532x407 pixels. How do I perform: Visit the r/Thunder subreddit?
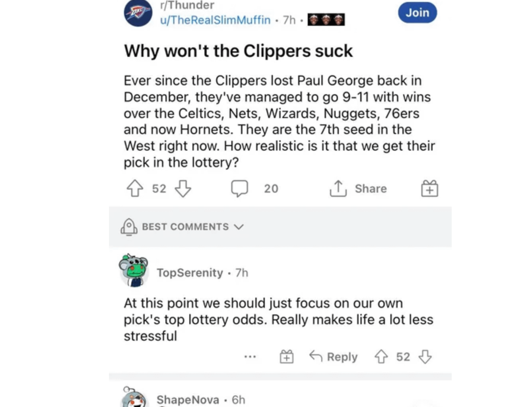click(x=187, y=5)
